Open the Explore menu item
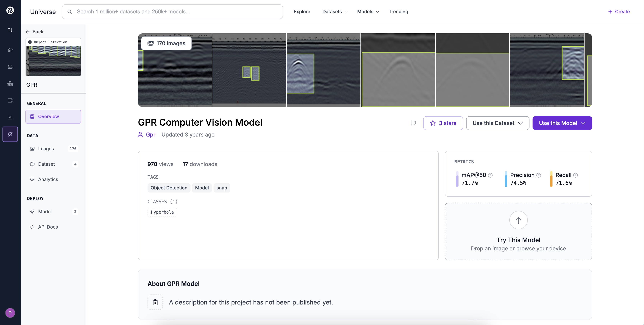This screenshot has height=325, width=644. (302, 12)
